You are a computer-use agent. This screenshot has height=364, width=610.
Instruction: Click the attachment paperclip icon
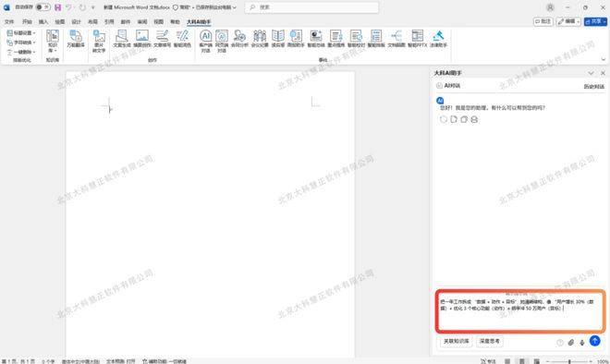click(570, 342)
